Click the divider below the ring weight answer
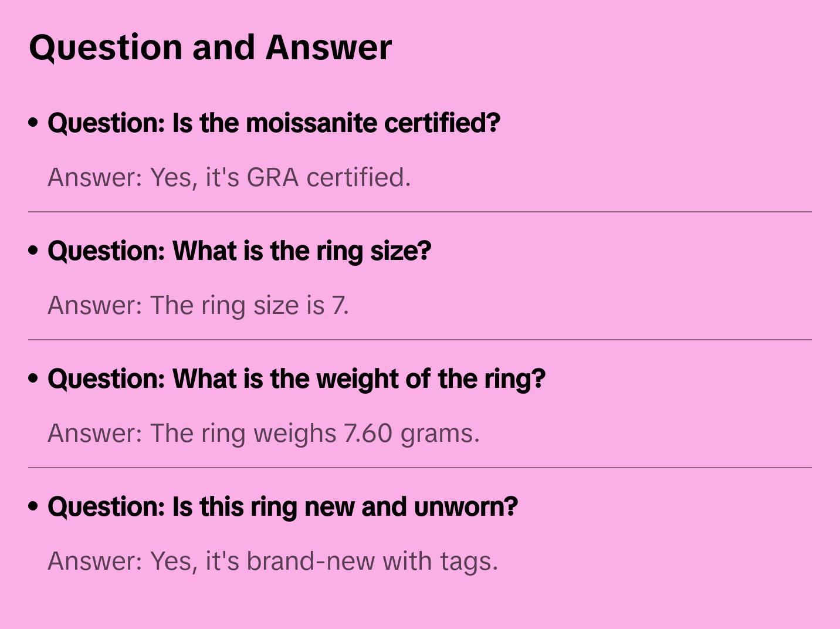Image resolution: width=840 pixels, height=629 pixels. 420,468
